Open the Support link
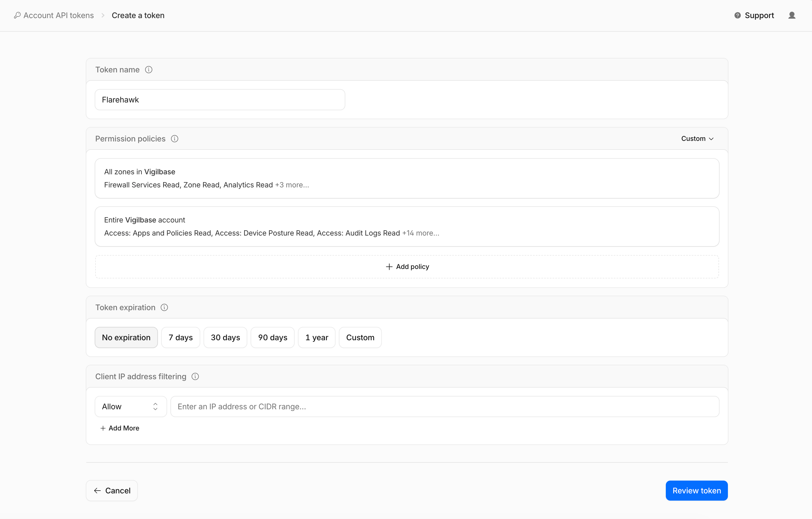This screenshot has height=519, width=812. point(759,16)
